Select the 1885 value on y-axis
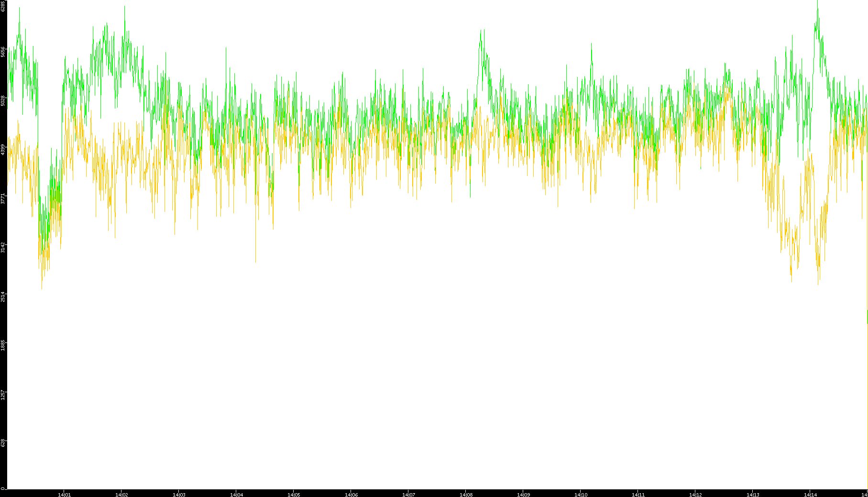The height and width of the screenshot is (497, 868). 3,345
